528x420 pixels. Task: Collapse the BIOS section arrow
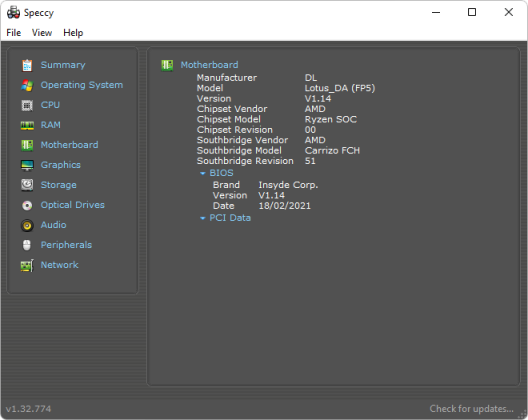pyautogui.click(x=202, y=173)
